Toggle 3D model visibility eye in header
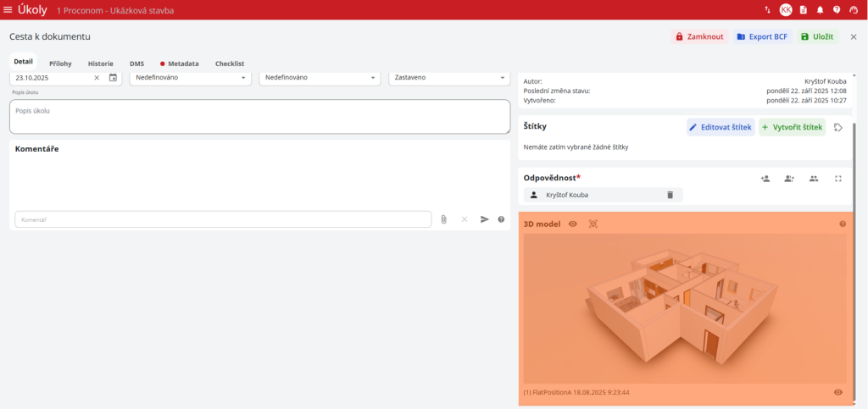Viewport: 868px width, 409px height. coord(573,224)
